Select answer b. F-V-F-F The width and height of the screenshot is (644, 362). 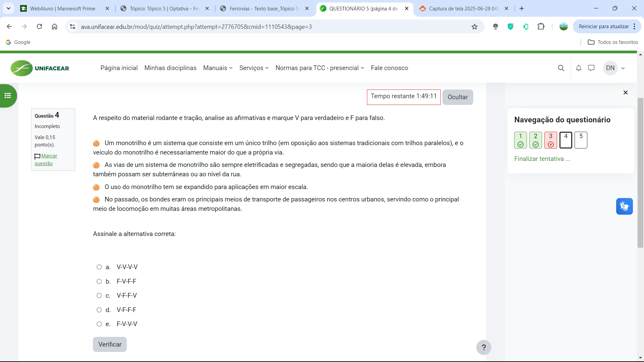tap(99, 282)
